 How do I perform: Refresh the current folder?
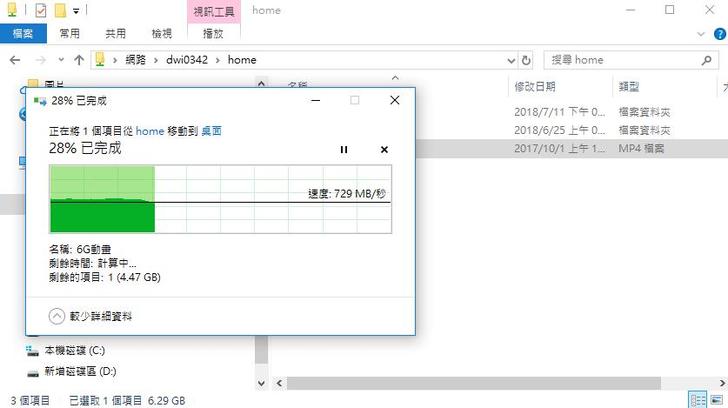click(526, 60)
